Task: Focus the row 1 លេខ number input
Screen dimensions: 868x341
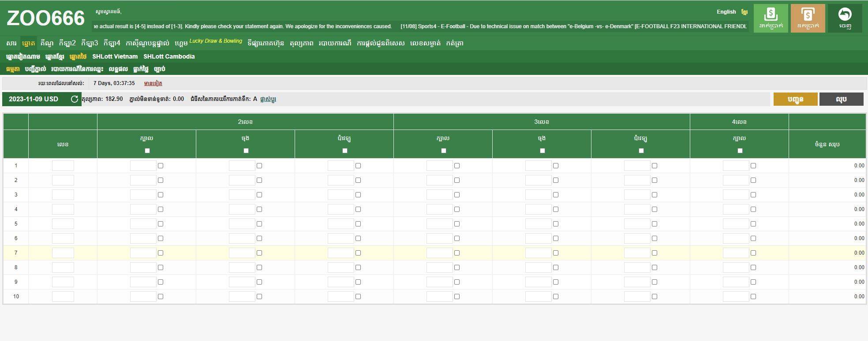Action: point(63,166)
